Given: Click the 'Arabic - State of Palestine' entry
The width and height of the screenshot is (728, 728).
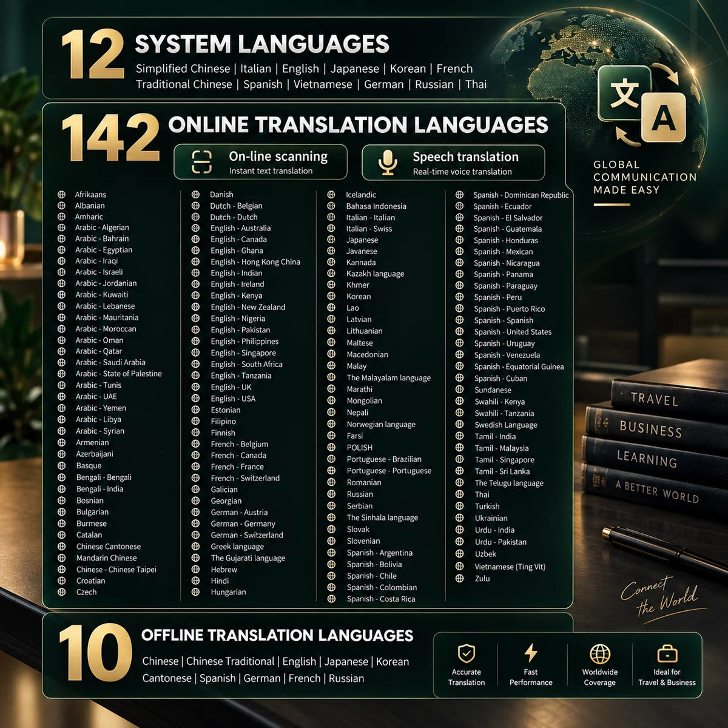Looking at the screenshot, I should coord(118,374).
